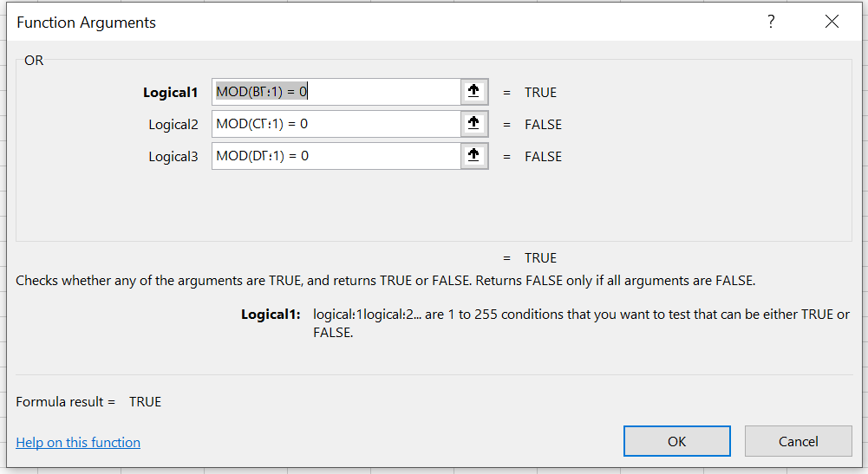868x474 pixels.
Task: Click the TRUE result beside Logical1
Action: pos(540,93)
